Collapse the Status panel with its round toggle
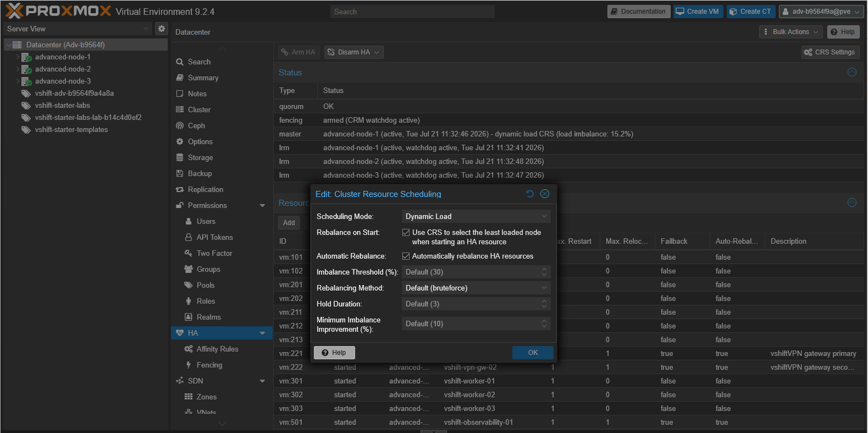 (852, 72)
